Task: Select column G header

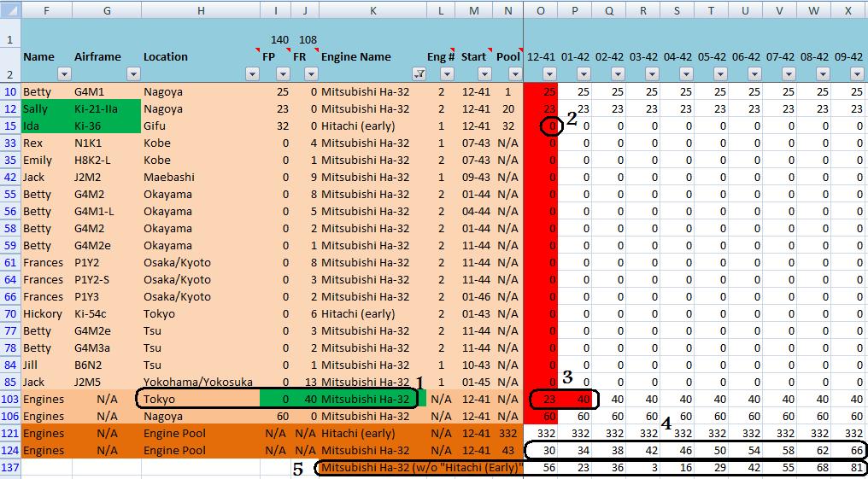Action: [x=107, y=10]
